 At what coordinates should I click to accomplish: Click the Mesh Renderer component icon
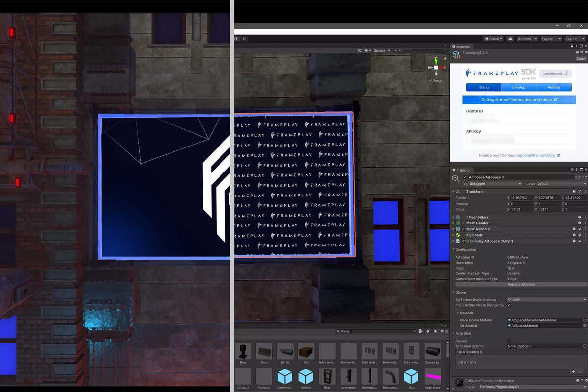tap(458, 229)
